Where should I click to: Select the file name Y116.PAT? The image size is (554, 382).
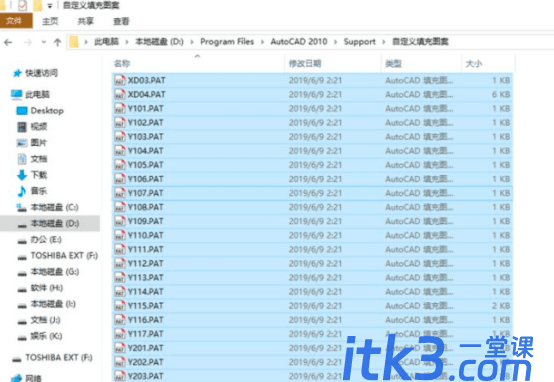(146, 320)
